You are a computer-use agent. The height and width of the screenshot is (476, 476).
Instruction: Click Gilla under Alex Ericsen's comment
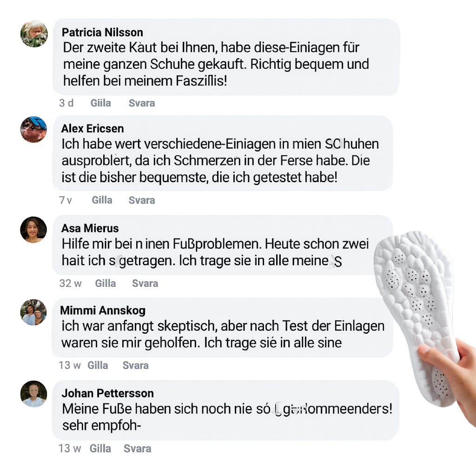[102, 200]
